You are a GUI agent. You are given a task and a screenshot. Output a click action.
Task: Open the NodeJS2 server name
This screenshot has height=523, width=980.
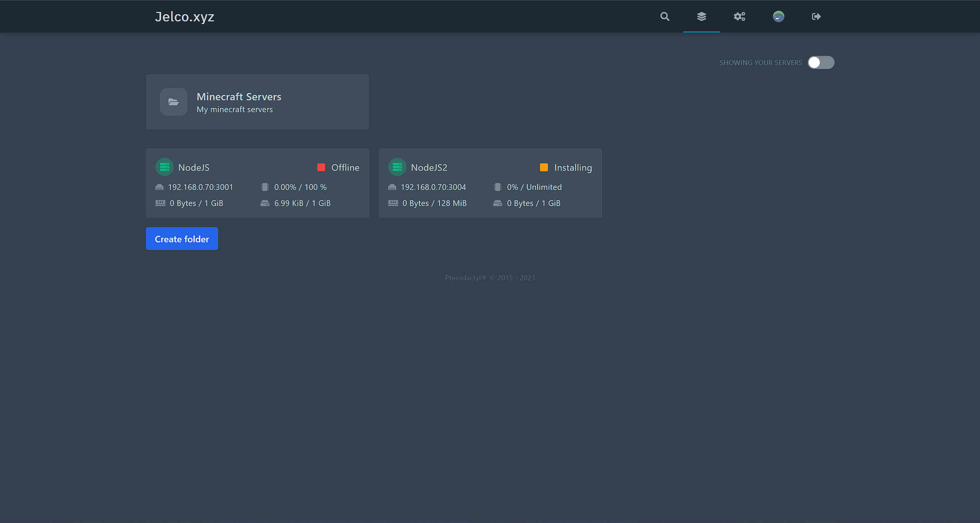pyautogui.click(x=429, y=168)
